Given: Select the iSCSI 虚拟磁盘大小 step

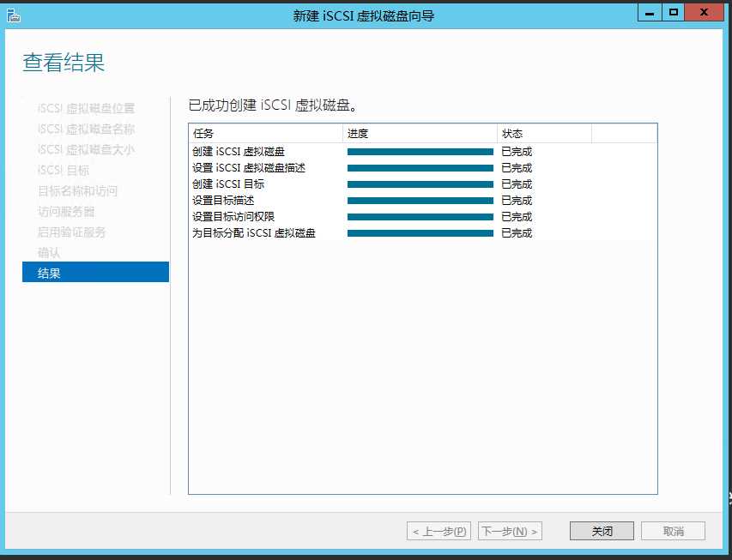Looking at the screenshot, I should [86, 150].
